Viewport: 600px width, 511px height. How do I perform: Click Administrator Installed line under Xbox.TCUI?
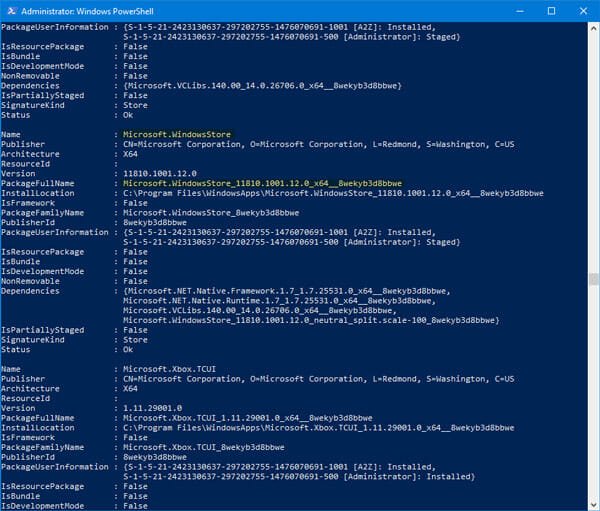(x=299, y=477)
